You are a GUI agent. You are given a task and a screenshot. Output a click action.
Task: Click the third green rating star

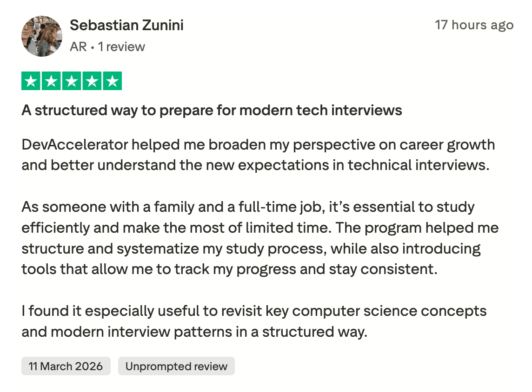click(x=72, y=81)
